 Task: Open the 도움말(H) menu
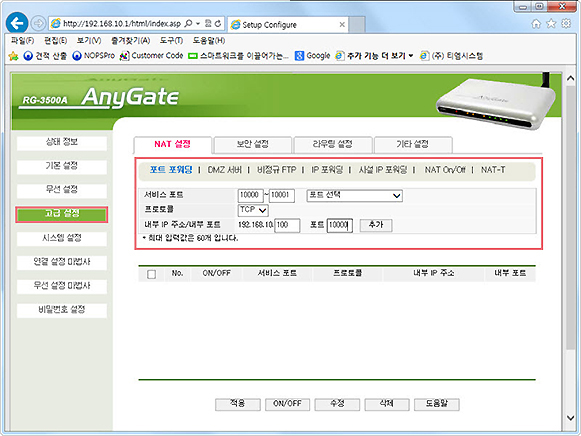209,41
